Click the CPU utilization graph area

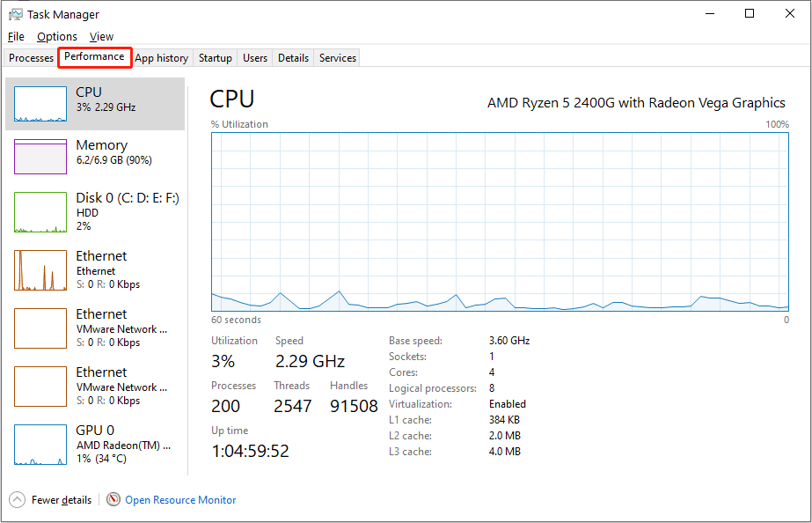click(x=500, y=221)
